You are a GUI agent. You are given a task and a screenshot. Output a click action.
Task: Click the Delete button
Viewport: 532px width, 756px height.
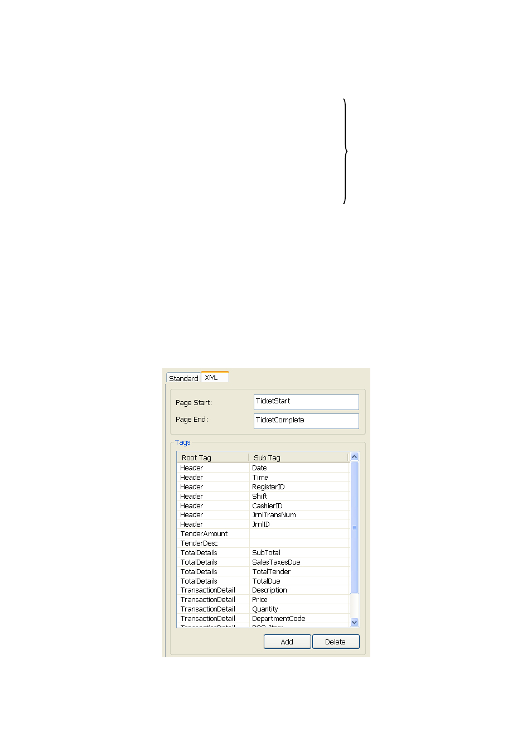336,642
